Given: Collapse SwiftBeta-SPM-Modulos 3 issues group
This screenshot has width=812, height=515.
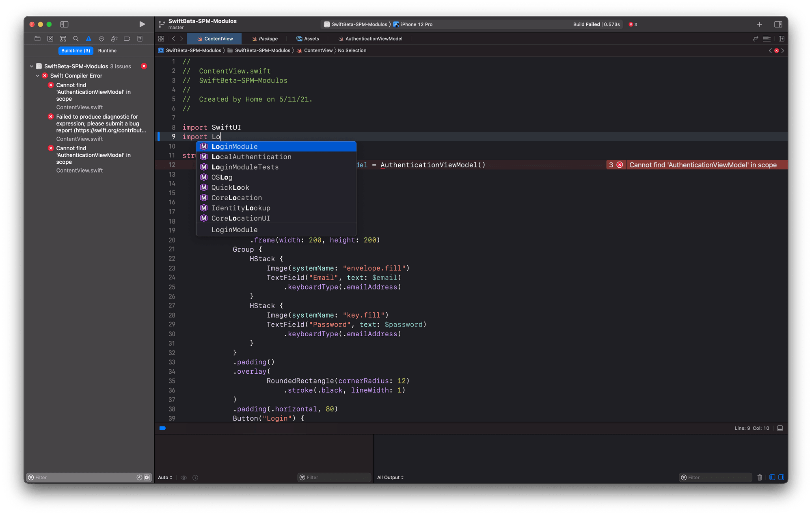Looking at the screenshot, I should (32, 66).
